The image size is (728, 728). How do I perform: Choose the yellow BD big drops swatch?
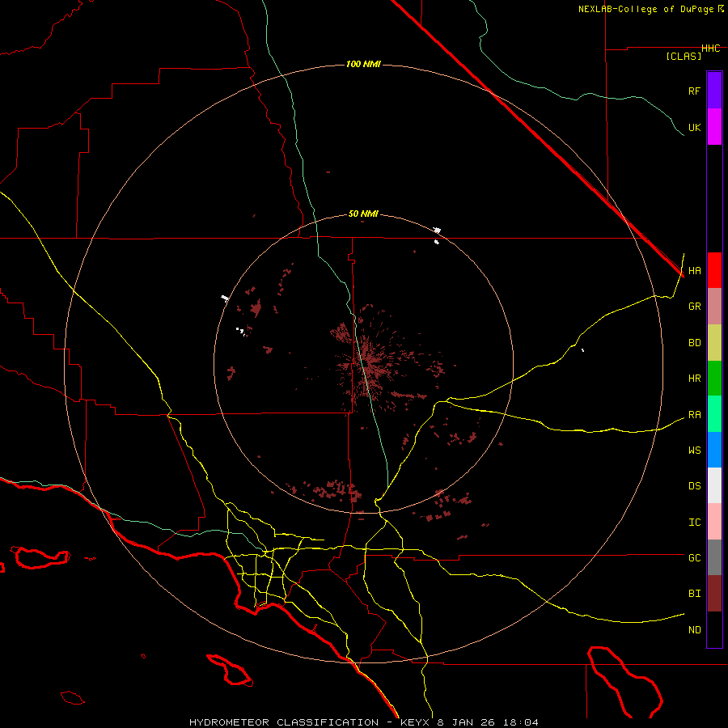coord(714,342)
